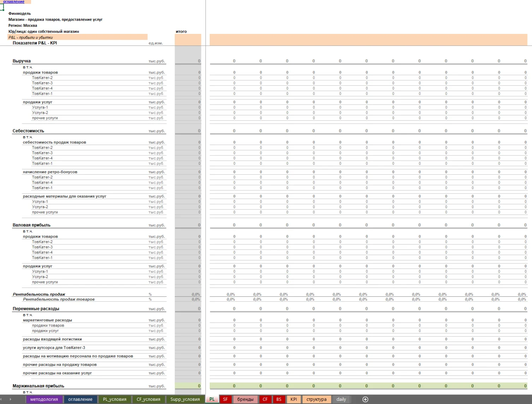The height and width of the screenshot is (404, 532).
Task: Select the прочие расходы на продажу товаров cell
Action: tap(60, 365)
